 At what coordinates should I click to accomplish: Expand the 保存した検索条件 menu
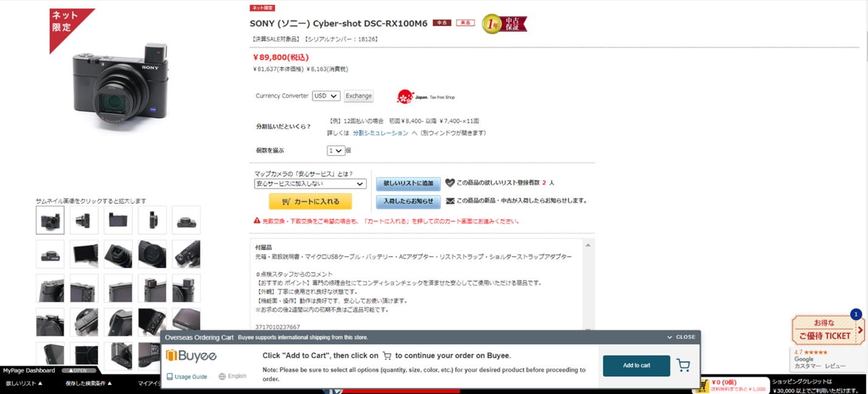[x=89, y=383]
